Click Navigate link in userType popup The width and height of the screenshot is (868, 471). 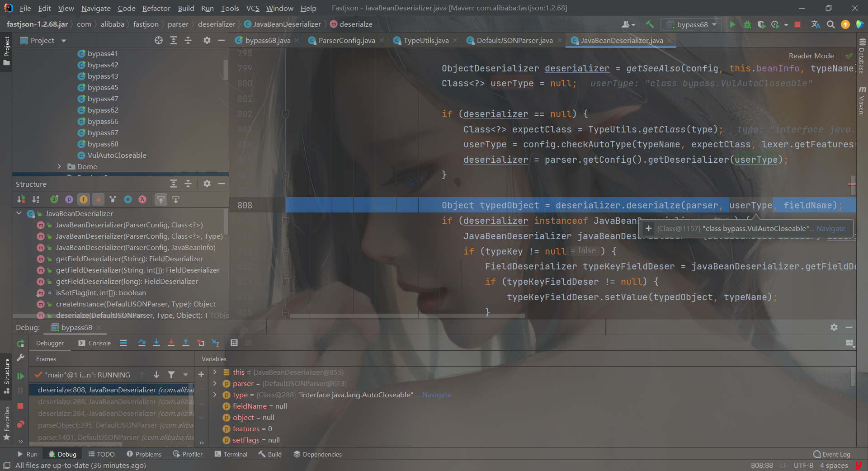[830, 228]
